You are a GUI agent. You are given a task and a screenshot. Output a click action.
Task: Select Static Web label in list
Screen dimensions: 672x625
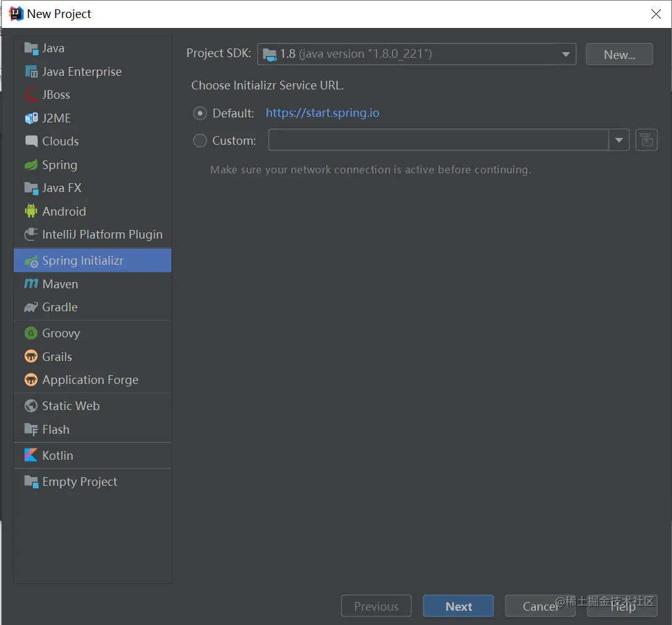tap(71, 406)
